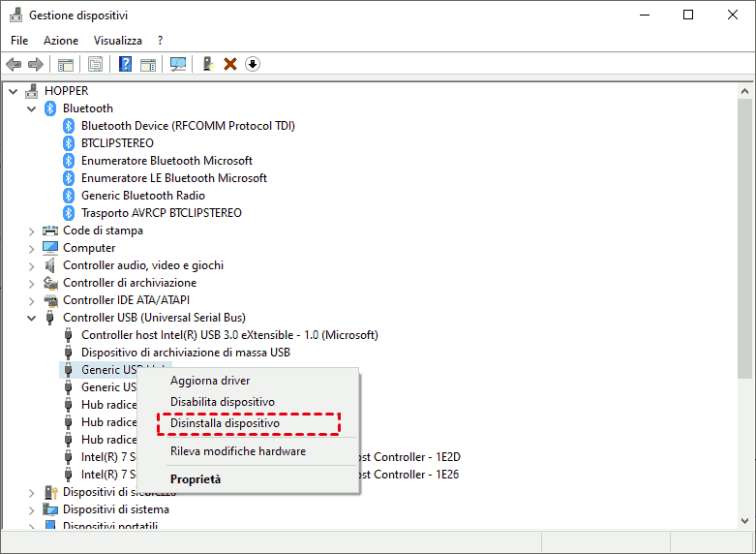Click the update driver toolbar icon
This screenshot has height=554, width=756.
[x=208, y=64]
